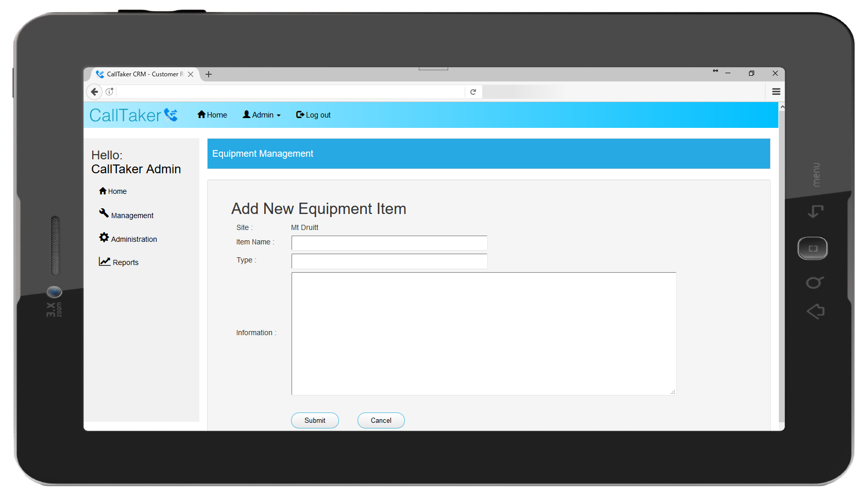This screenshot has width=868, height=495.
Task: Focus the Item Name input field
Action: pos(389,243)
